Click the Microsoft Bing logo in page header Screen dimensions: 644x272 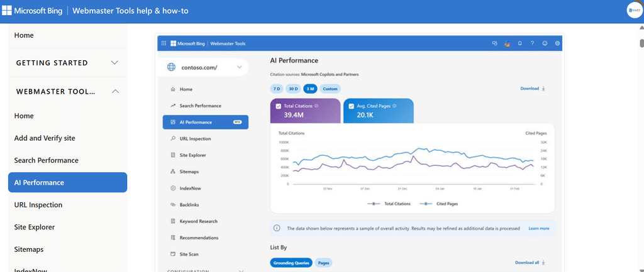click(x=33, y=11)
